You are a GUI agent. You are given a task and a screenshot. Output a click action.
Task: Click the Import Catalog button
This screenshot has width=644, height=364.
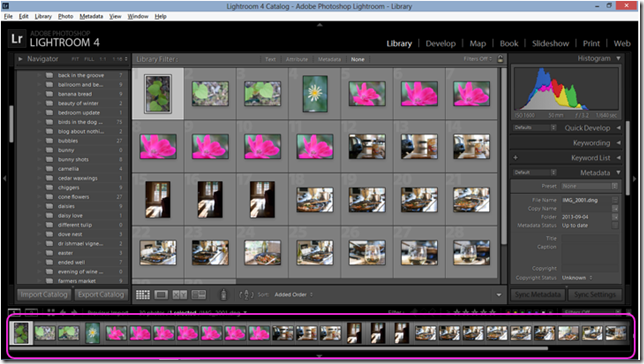[x=44, y=295]
